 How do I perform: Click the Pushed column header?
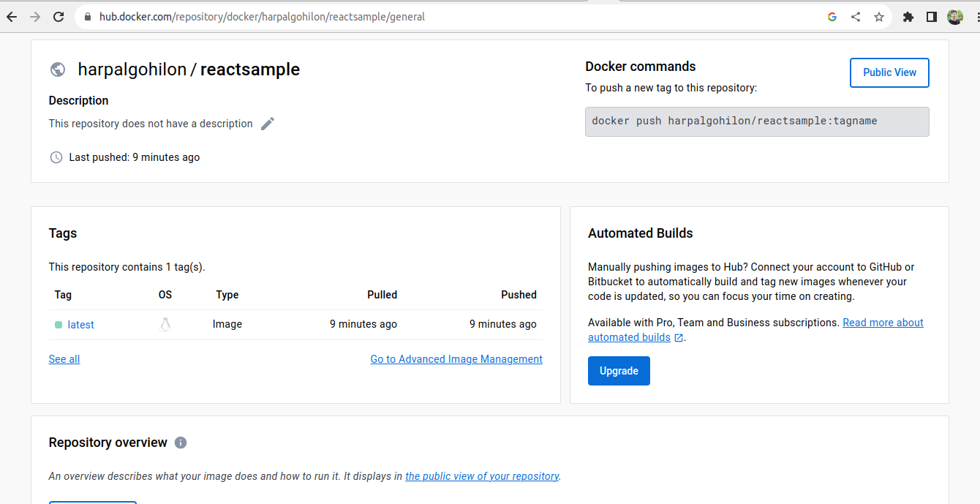(519, 295)
